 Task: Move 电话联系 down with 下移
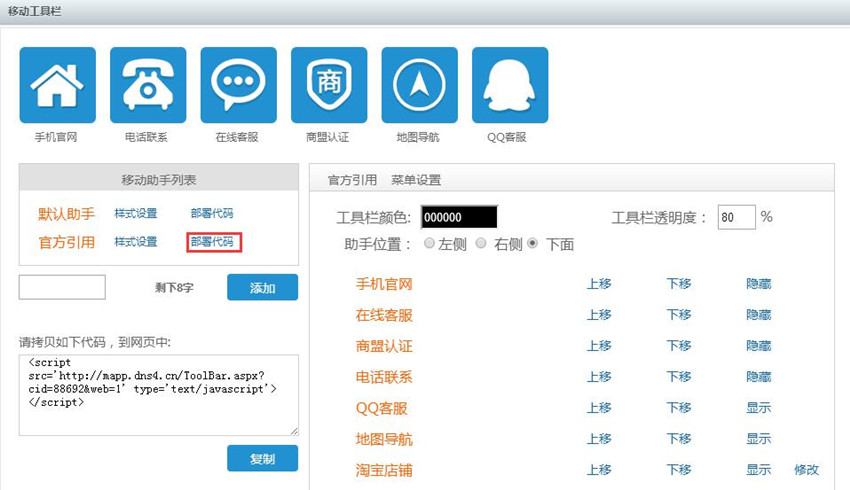tap(679, 377)
